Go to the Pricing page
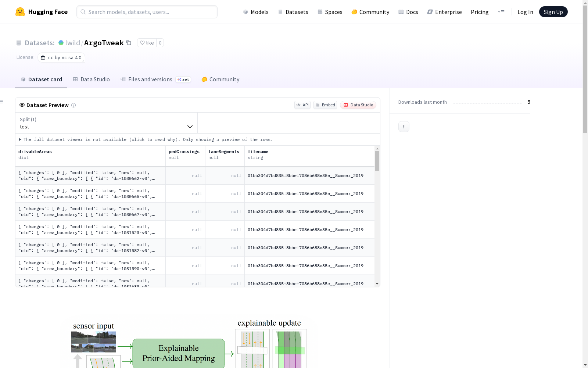The height and width of the screenshot is (368, 588). tap(480, 12)
